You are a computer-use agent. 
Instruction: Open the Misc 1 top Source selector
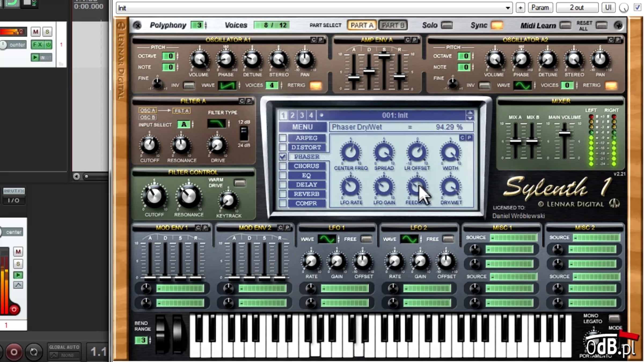click(x=513, y=237)
